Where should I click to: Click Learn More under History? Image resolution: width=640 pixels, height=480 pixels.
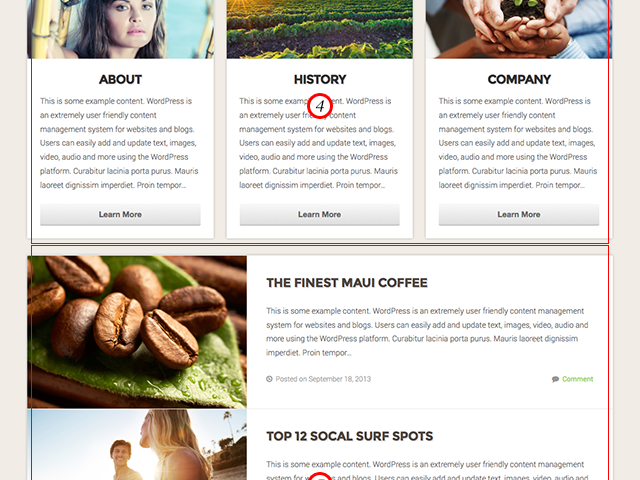pos(320,214)
